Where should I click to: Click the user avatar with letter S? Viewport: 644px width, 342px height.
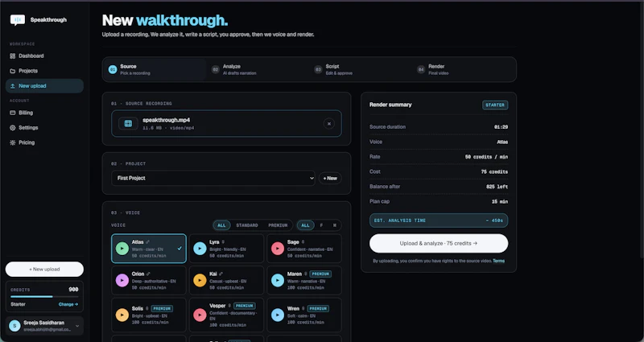[14, 326]
